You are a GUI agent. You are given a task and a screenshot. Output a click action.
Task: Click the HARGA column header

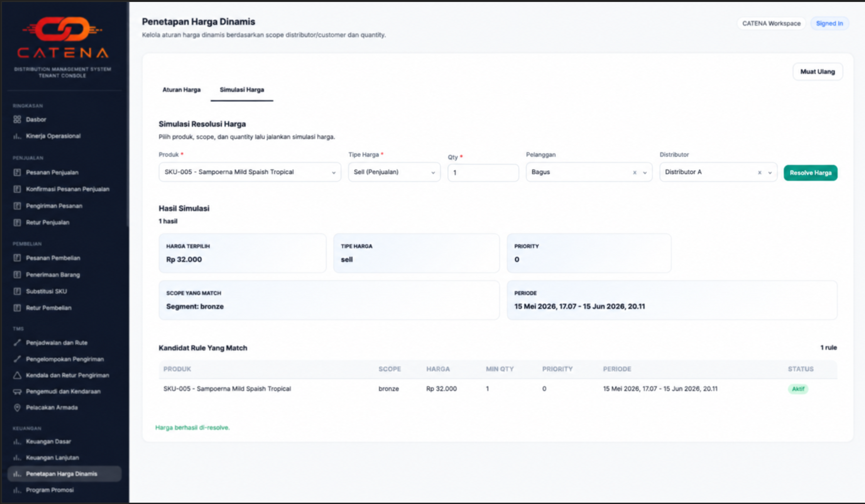click(438, 369)
